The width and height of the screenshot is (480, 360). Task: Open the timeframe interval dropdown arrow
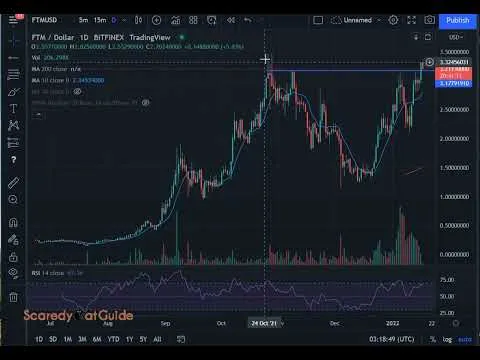click(124, 20)
